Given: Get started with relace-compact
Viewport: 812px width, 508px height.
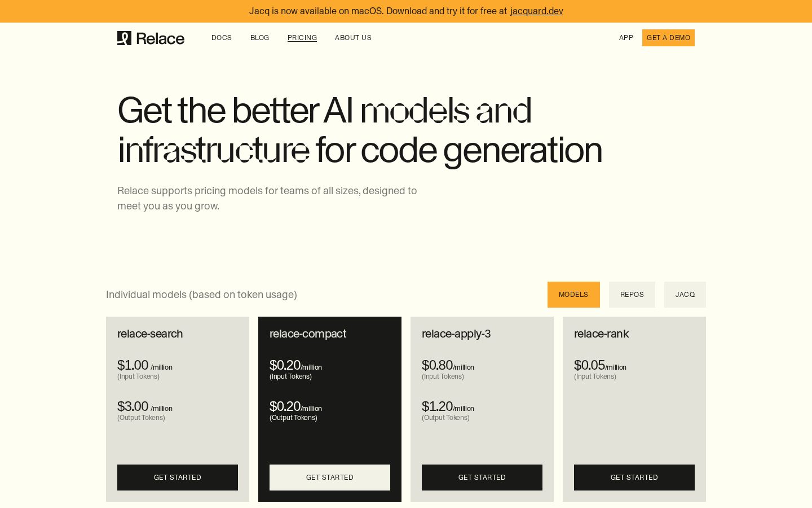Looking at the screenshot, I should click(x=330, y=478).
